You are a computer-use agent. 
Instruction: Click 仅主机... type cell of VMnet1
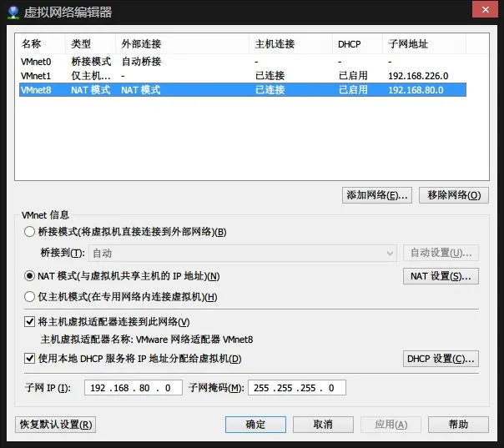pos(91,76)
